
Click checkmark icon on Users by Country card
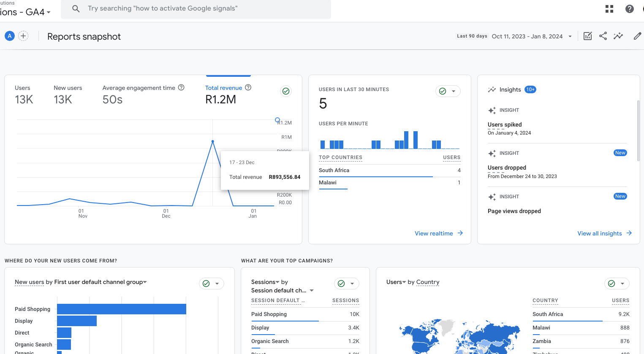611,284
